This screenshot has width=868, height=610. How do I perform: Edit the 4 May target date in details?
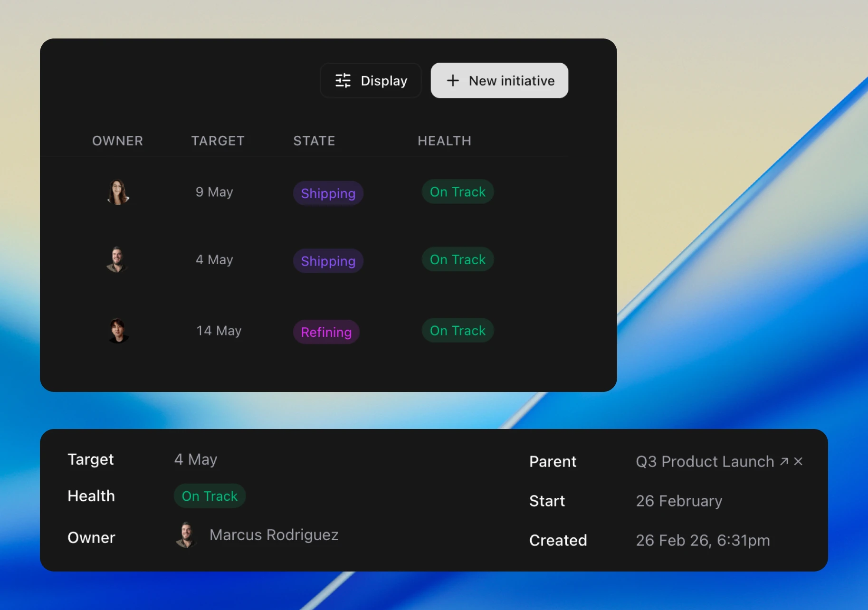coord(196,459)
